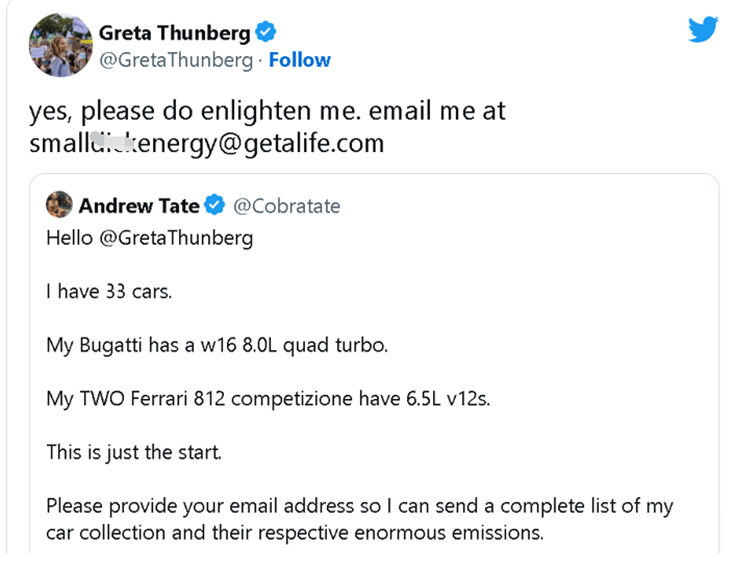
Task: Click the 'This is just the start.' line
Action: tap(134, 453)
